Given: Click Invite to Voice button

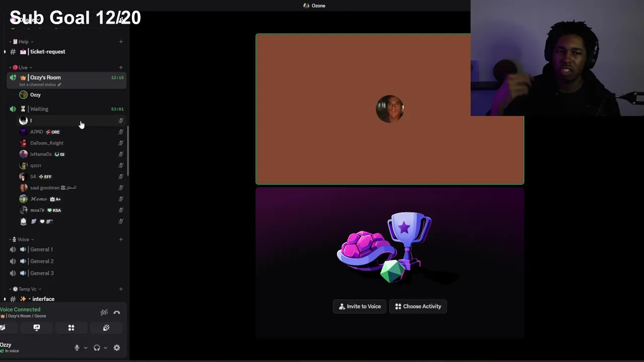Looking at the screenshot, I should 360,306.
